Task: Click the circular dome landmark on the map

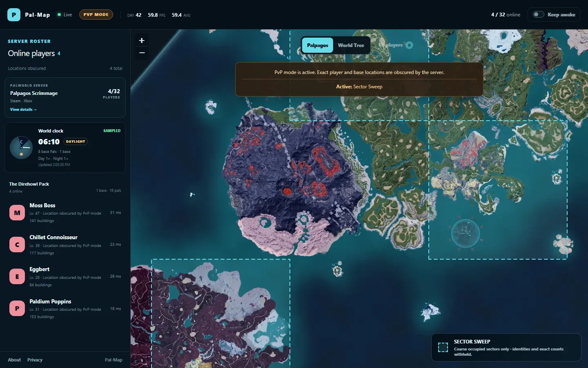Action: 465,233
